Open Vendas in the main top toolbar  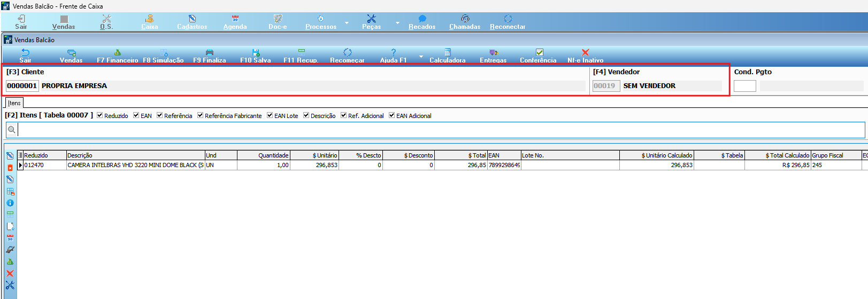64,22
